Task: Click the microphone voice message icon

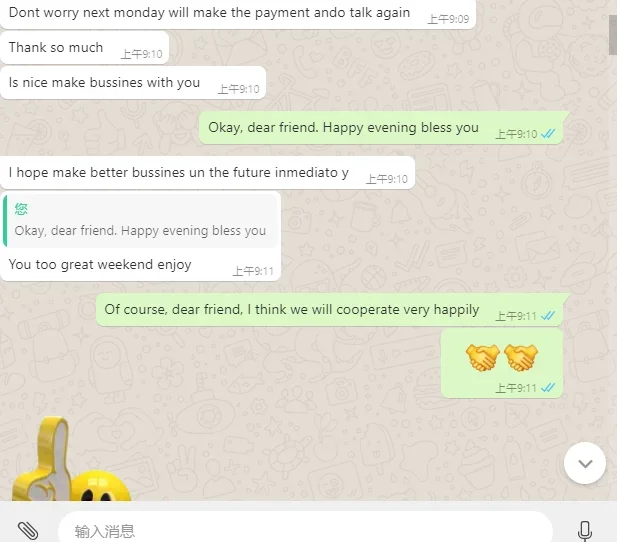Action: [585, 531]
